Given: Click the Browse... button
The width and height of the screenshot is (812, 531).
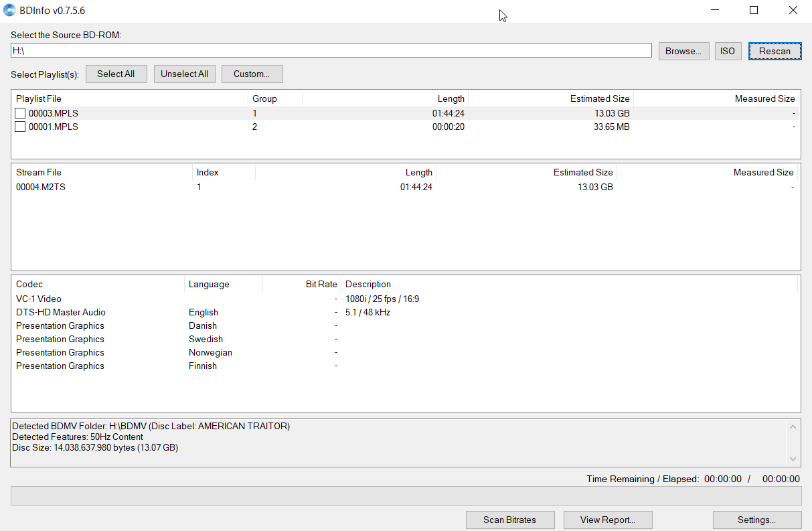Looking at the screenshot, I should [683, 51].
